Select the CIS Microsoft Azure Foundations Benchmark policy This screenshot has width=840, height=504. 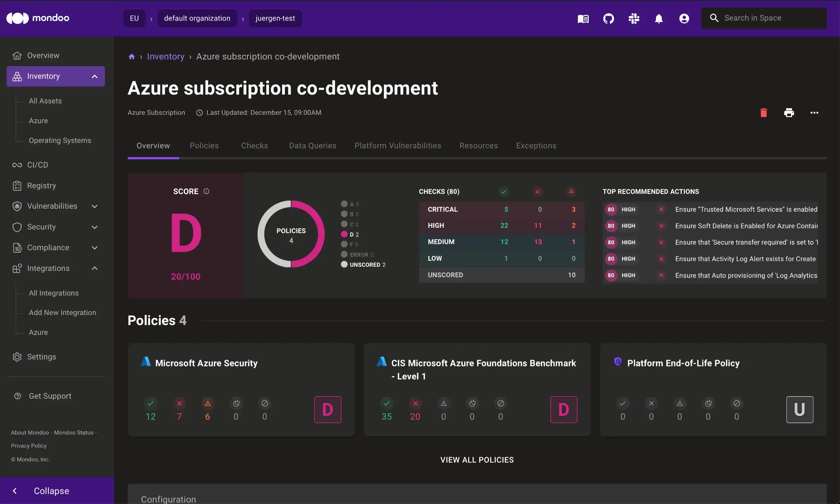(x=477, y=390)
